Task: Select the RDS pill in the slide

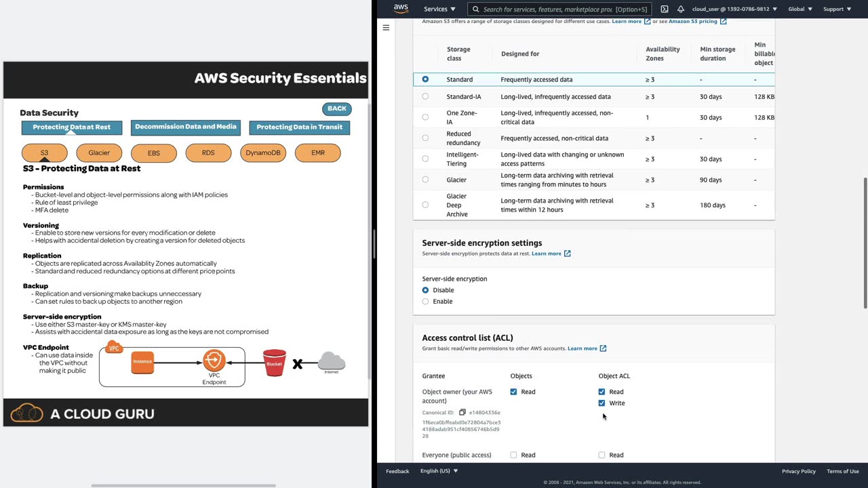Action: [208, 153]
